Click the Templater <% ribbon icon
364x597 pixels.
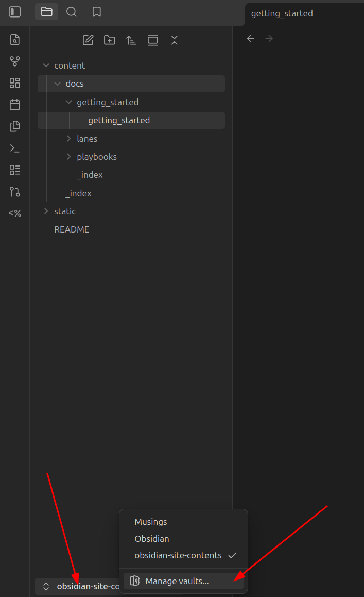(15, 213)
